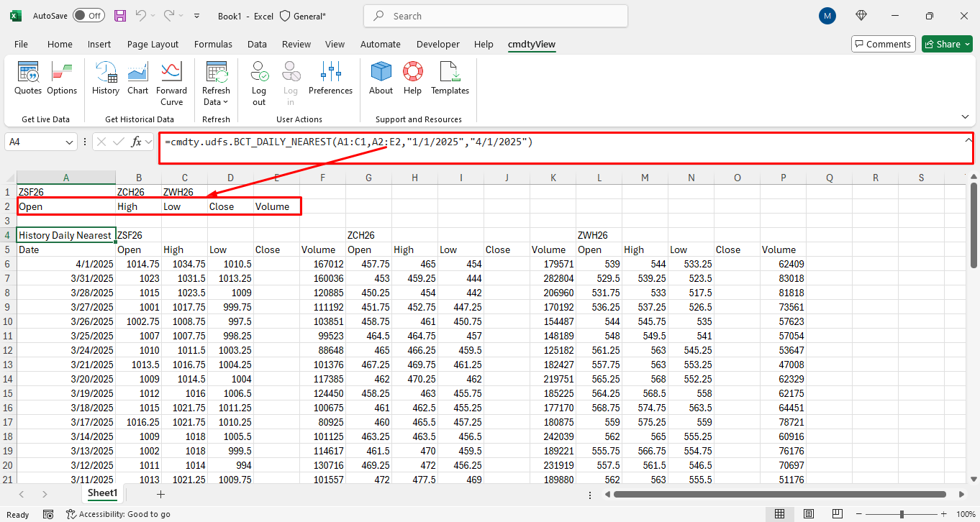
Task: Click the macro recording status bar icon
Action: coord(48,514)
